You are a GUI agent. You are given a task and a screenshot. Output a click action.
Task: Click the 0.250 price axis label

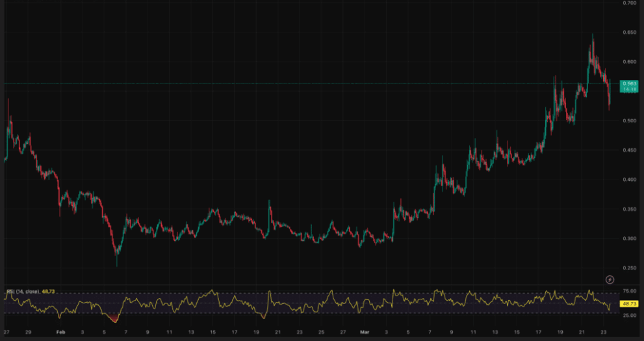(629, 268)
